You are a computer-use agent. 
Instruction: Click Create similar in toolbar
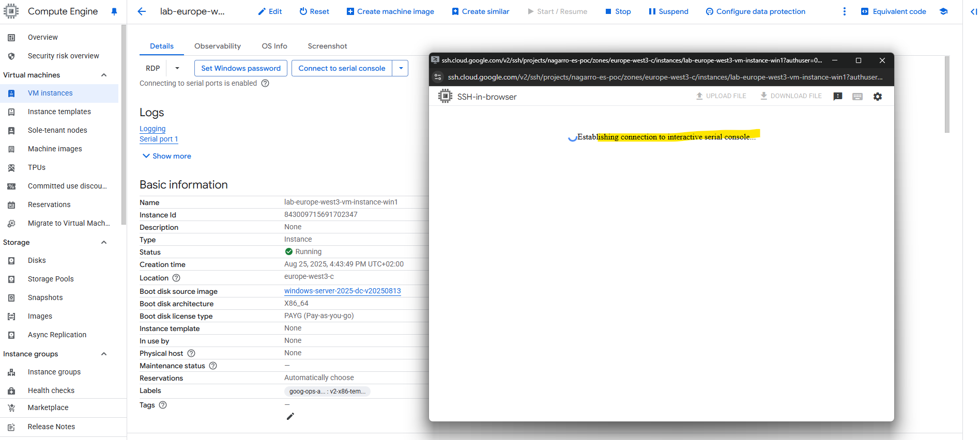tap(480, 11)
